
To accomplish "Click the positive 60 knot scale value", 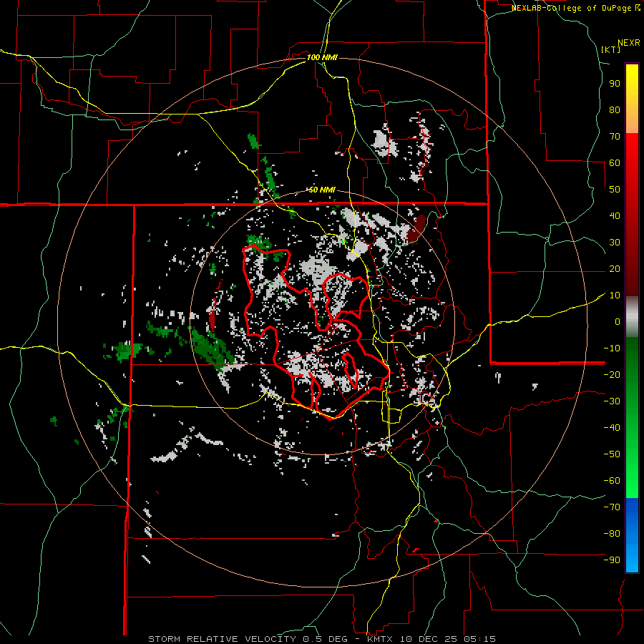I will tap(615, 162).
